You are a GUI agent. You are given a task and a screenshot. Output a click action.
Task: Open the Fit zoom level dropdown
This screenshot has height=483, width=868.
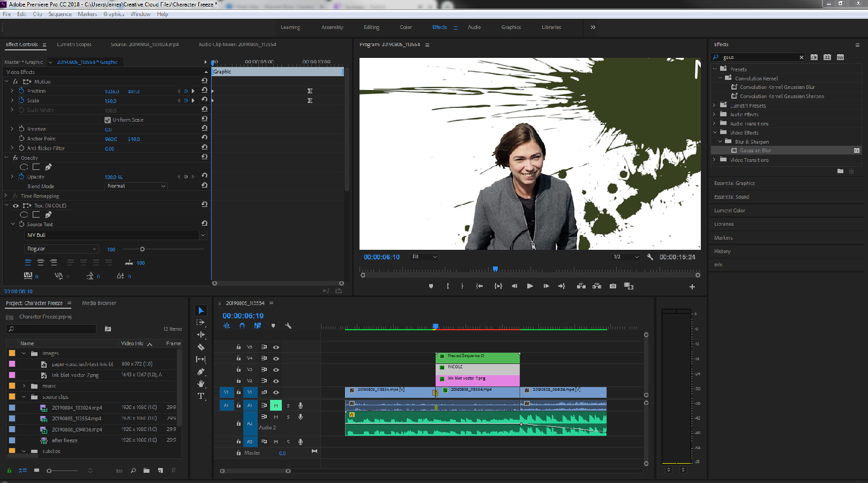pyautogui.click(x=424, y=257)
